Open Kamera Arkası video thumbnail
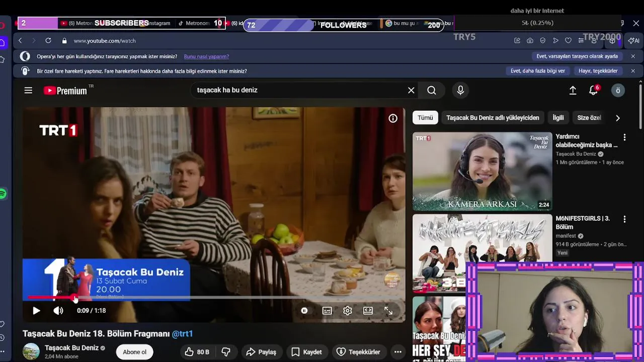 [482, 171]
